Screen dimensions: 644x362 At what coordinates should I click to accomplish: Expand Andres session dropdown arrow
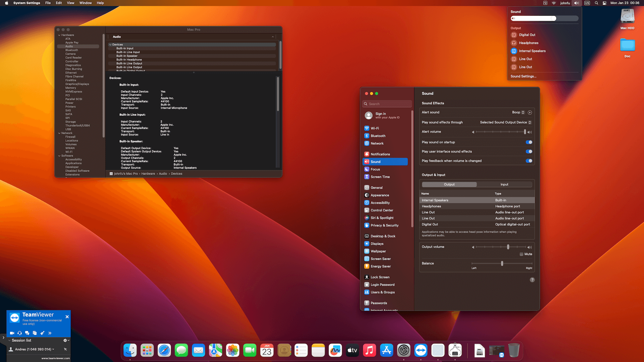[x=53, y=349]
